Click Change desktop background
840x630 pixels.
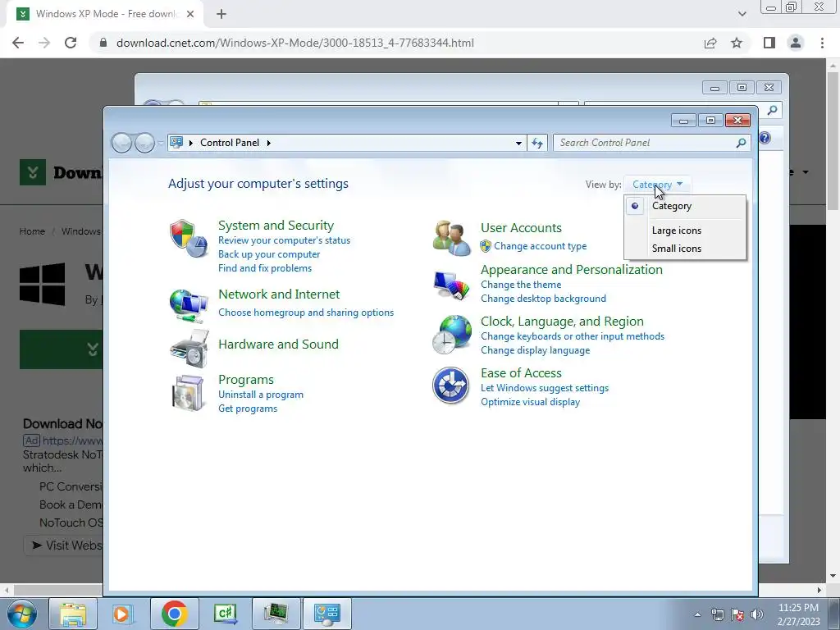(x=543, y=299)
